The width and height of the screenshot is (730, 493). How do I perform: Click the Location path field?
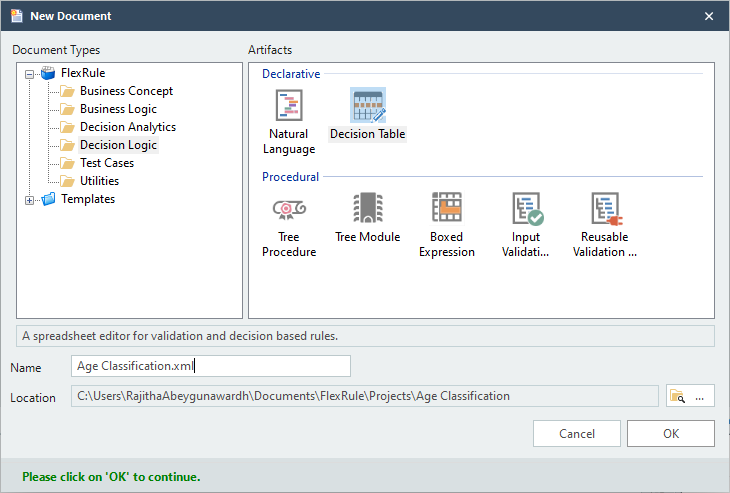coord(365,396)
